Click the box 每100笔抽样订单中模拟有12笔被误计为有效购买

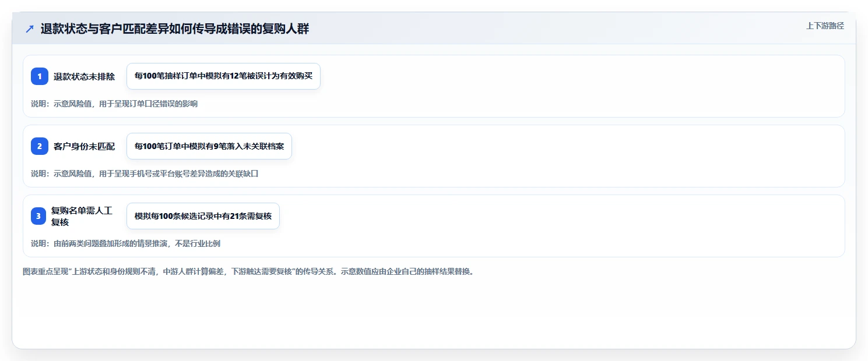click(x=223, y=76)
